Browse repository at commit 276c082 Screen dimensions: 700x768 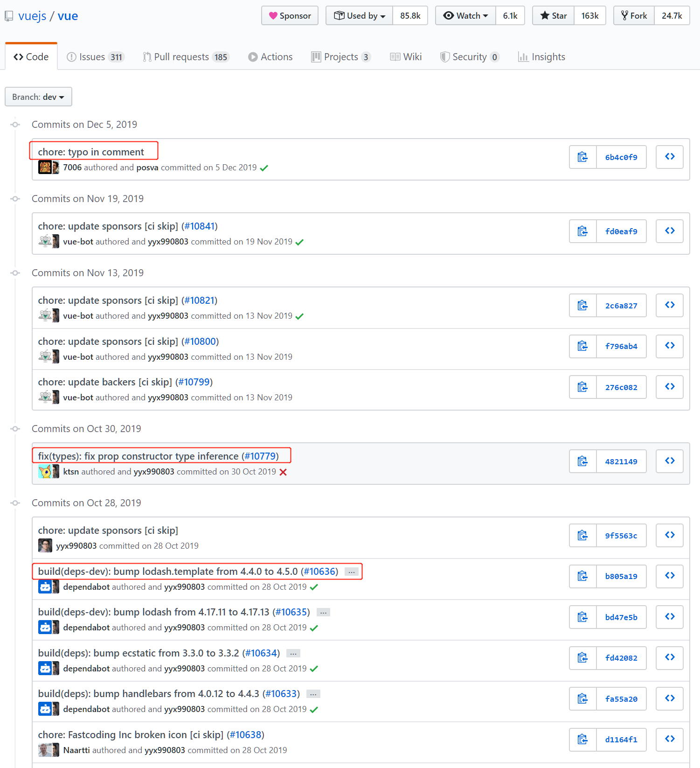click(670, 387)
